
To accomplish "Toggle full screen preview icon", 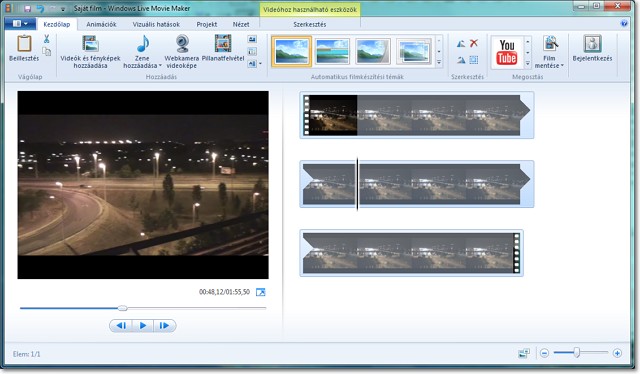I will click(260, 292).
